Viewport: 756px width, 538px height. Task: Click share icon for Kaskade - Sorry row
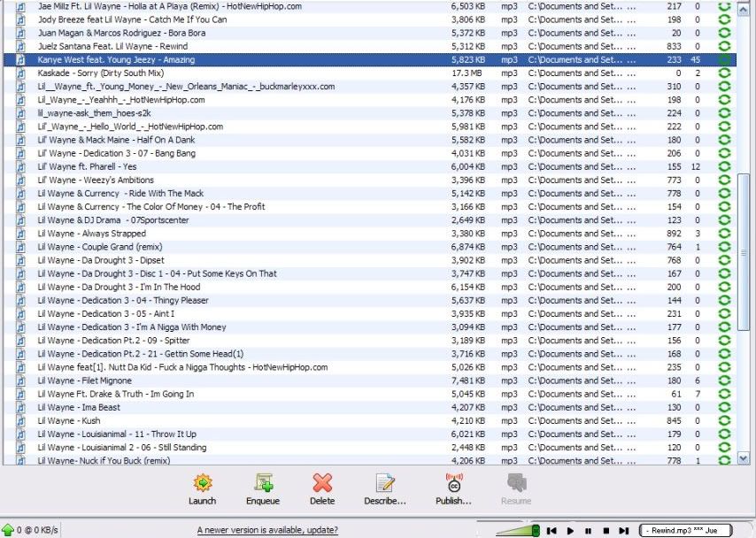coord(724,73)
